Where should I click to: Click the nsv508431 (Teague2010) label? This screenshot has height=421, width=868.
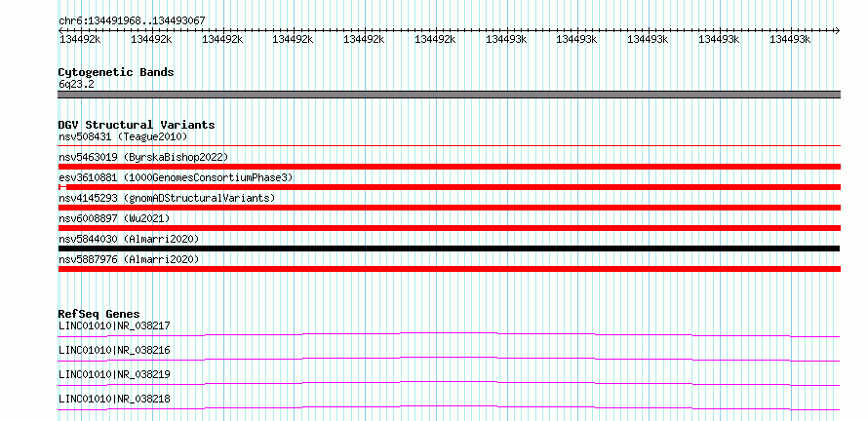tap(123, 136)
